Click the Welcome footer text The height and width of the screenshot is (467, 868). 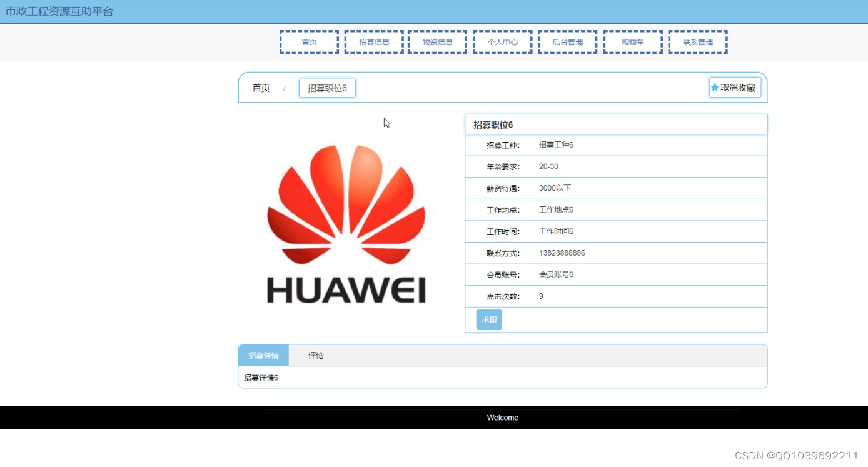503,418
